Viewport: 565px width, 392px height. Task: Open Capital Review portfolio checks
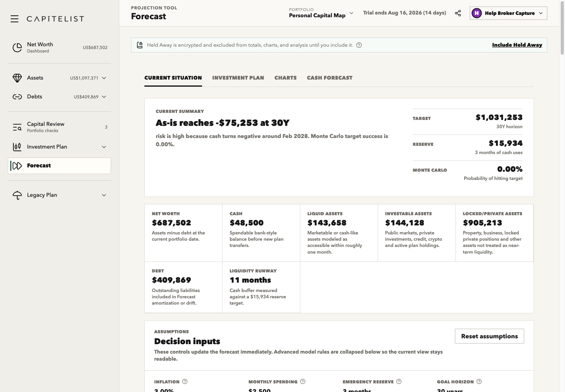[59, 127]
